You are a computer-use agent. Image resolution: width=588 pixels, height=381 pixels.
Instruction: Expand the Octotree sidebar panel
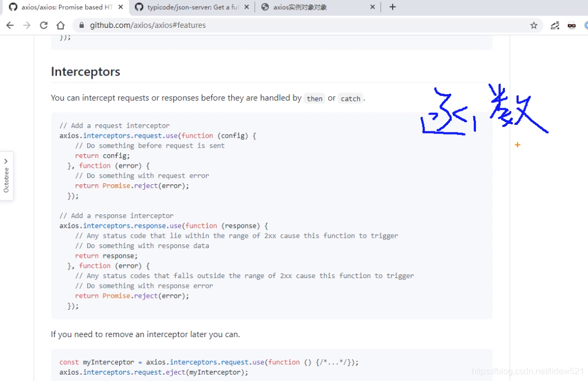pos(6,176)
